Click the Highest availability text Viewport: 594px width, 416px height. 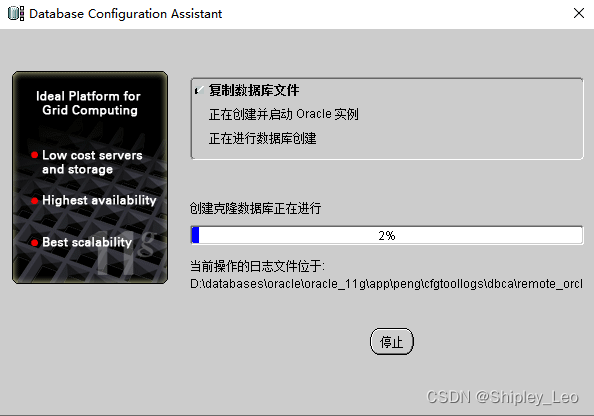point(99,200)
